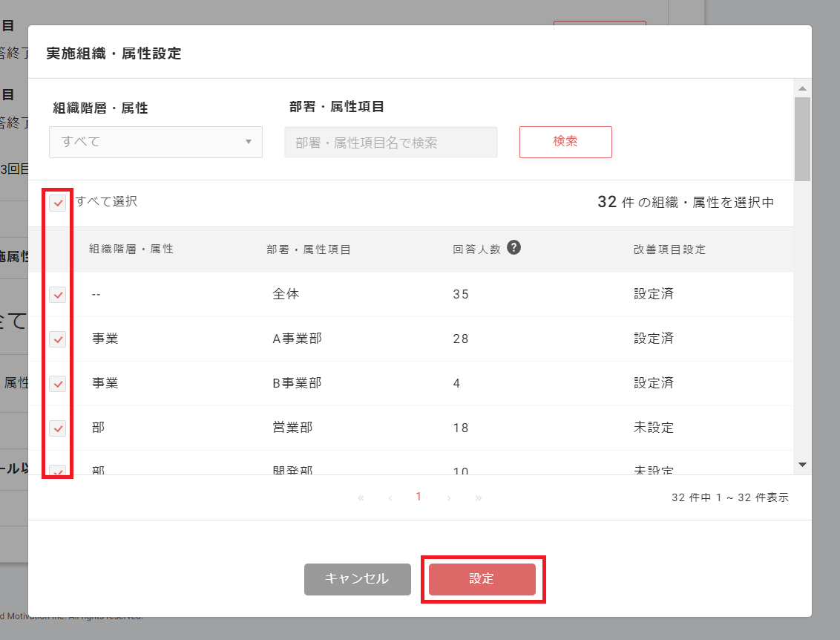Screen dimensions: 840x640
Task: Click the 部署・属性項目 search field
Action: click(x=391, y=143)
